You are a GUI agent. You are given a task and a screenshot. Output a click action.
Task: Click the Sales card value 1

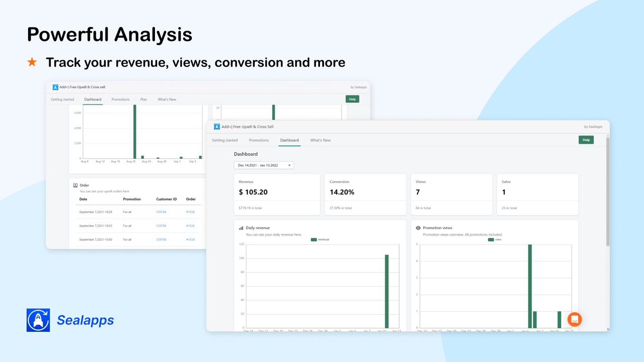pyautogui.click(x=504, y=192)
